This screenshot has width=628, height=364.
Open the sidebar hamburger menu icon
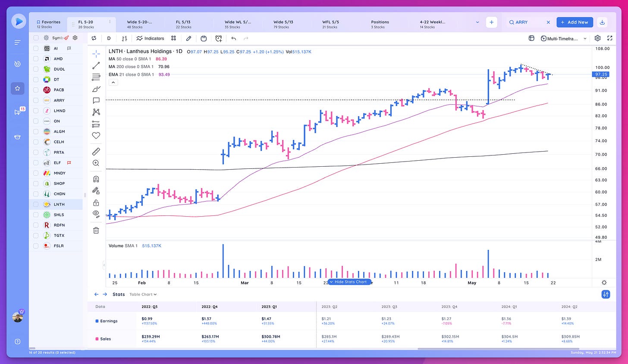[17, 43]
